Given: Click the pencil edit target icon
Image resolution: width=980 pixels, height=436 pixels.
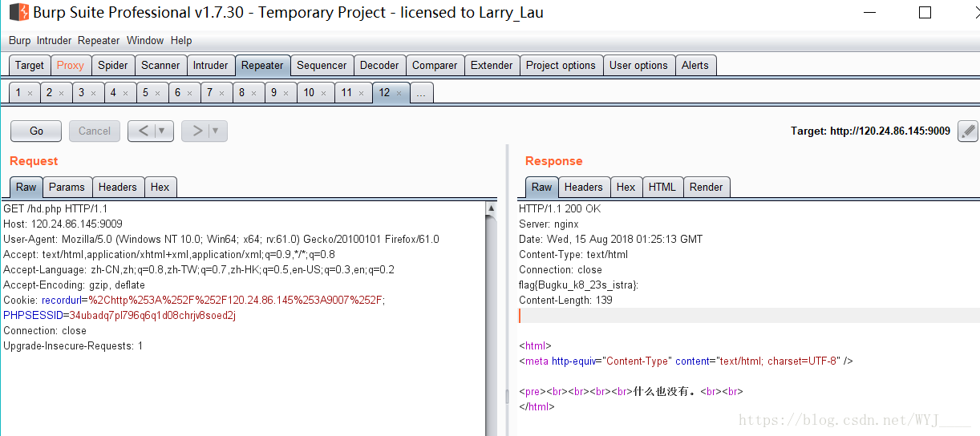Looking at the screenshot, I should pyautogui.click(x=968, y=131).
